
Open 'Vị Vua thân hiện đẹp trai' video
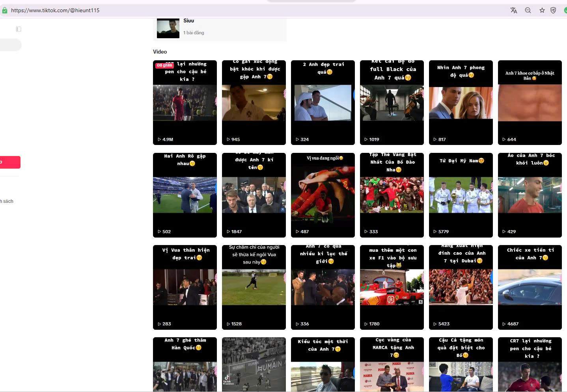185,287
